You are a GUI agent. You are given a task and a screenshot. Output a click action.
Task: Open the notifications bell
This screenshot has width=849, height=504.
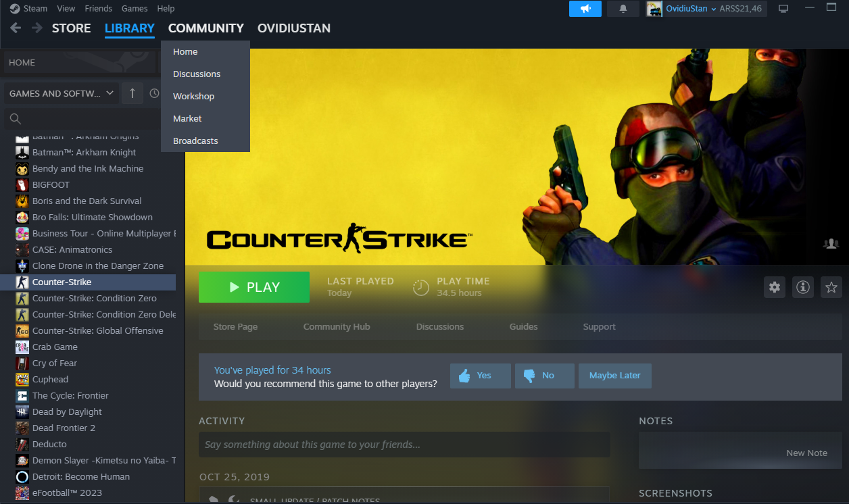click(x=623, y=9)
